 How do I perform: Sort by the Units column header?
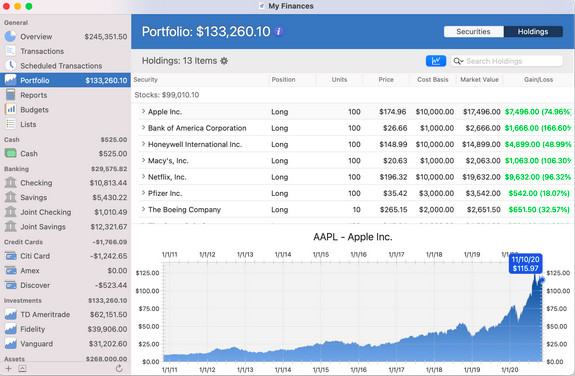click(339, 80)
